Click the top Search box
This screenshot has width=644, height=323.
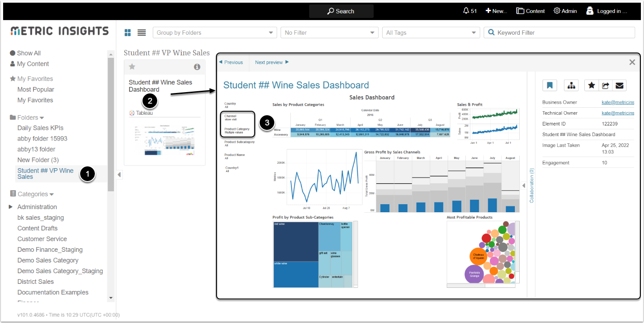(341, 11)
